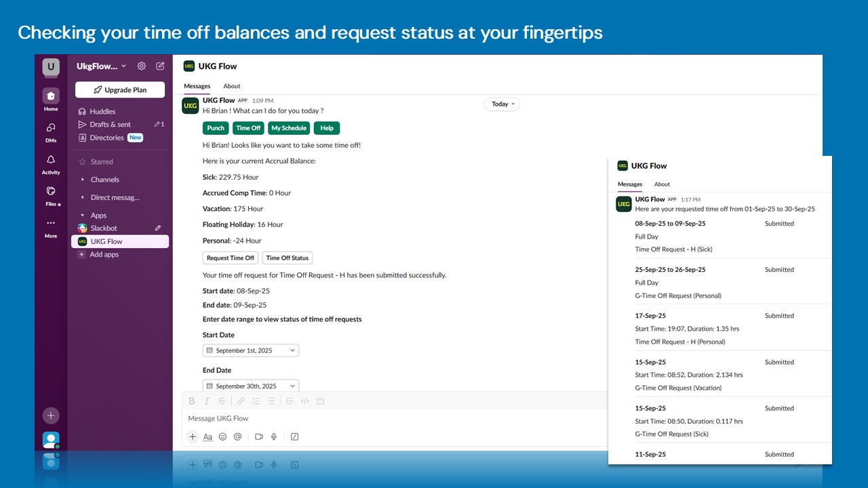Toggle strikethrough formatting in the composer
The image size is (868, 488).
coord(222,401)
